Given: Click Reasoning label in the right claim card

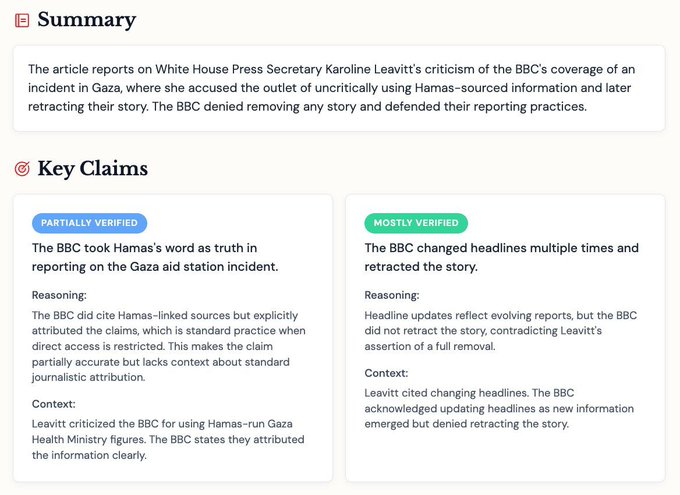Looking at the screenshot, I should pos(392,295).
